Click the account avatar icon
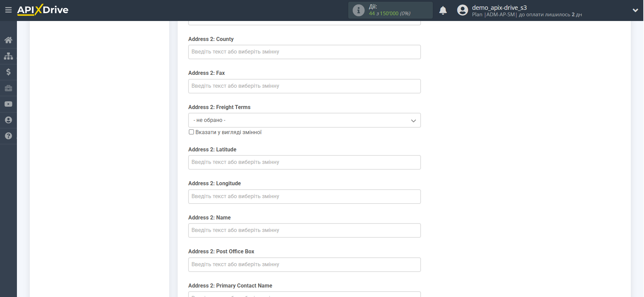Image resolution: width=644 pixels, height=297 pixels. (462, 10)
